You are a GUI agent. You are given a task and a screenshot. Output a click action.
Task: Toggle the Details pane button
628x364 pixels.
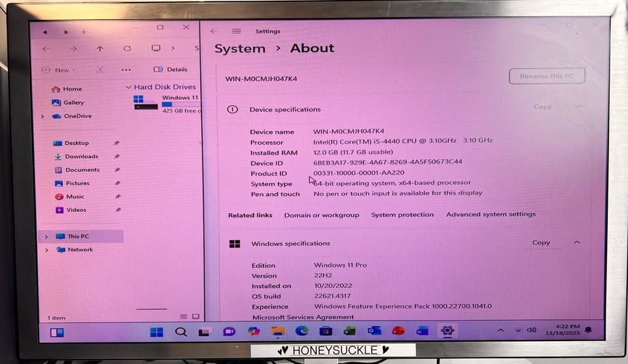(x=171, y=69)
